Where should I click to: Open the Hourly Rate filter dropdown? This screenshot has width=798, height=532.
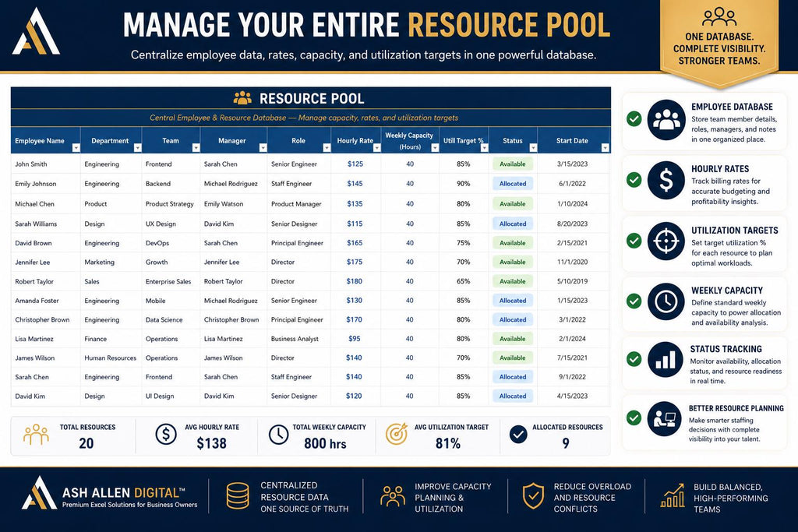coord(376,148)
